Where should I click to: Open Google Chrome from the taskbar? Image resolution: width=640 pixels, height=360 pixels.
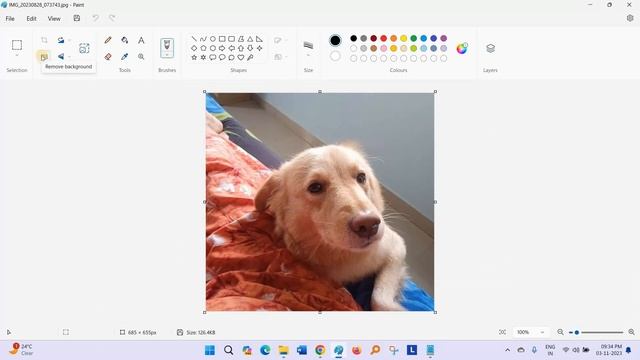[x=320, y=350]
